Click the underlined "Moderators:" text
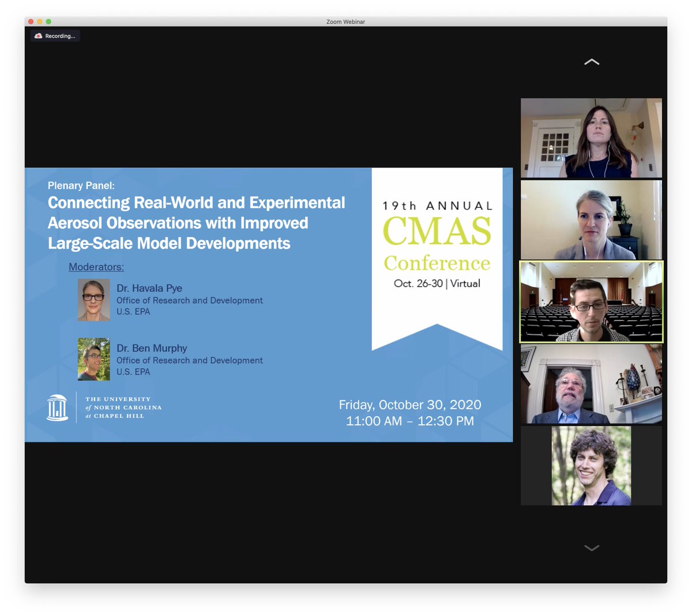692x616 pixels. tap(96, 267)
